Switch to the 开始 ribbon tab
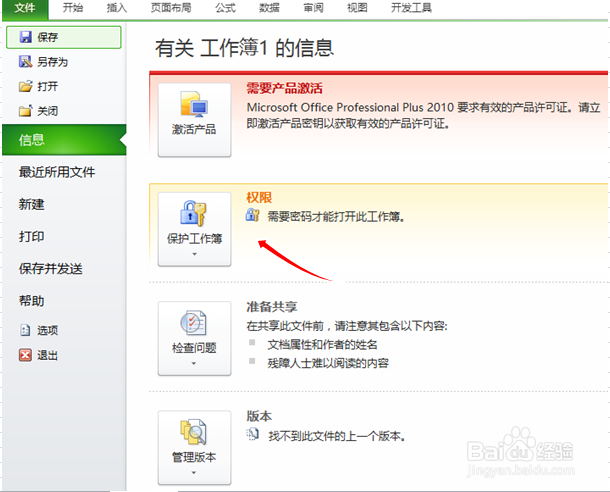This screenshot has width=610, height=492. click(x=73, y=8)
